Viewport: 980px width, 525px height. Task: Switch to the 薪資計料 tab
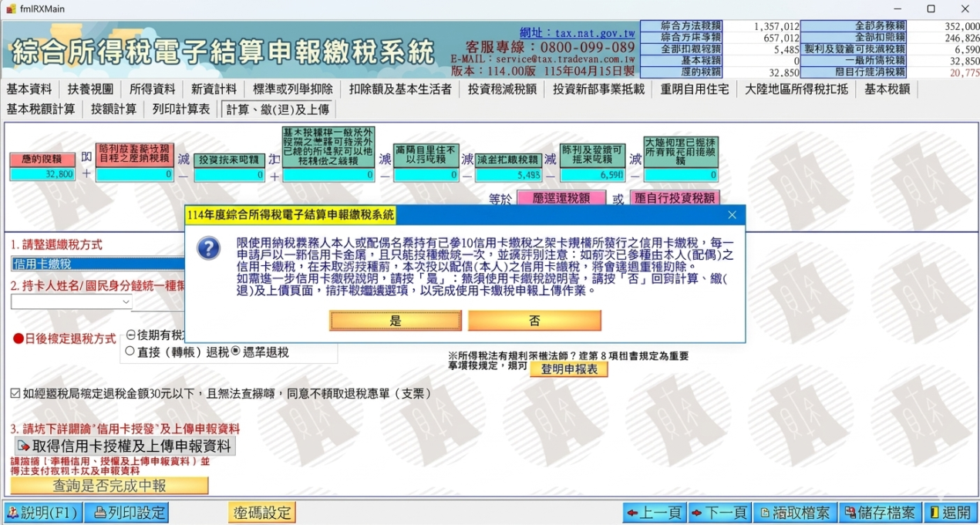tap(214, 89)
